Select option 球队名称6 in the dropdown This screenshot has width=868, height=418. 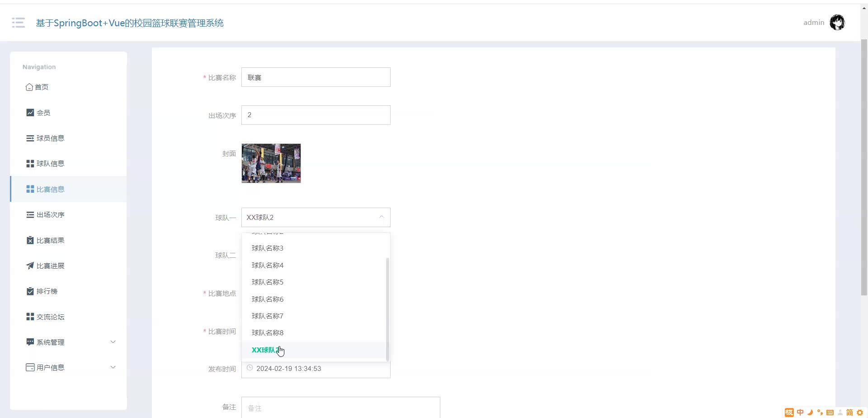click(x=314, y=299)
